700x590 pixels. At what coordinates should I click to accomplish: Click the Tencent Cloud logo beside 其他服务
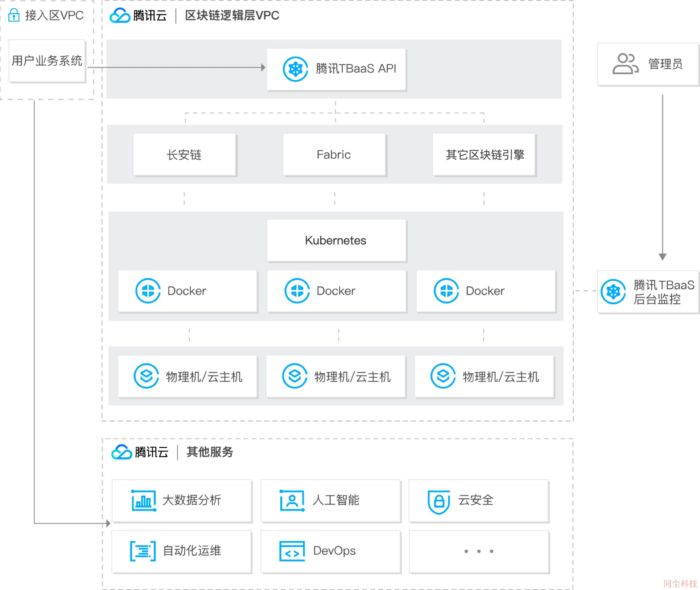121,452
